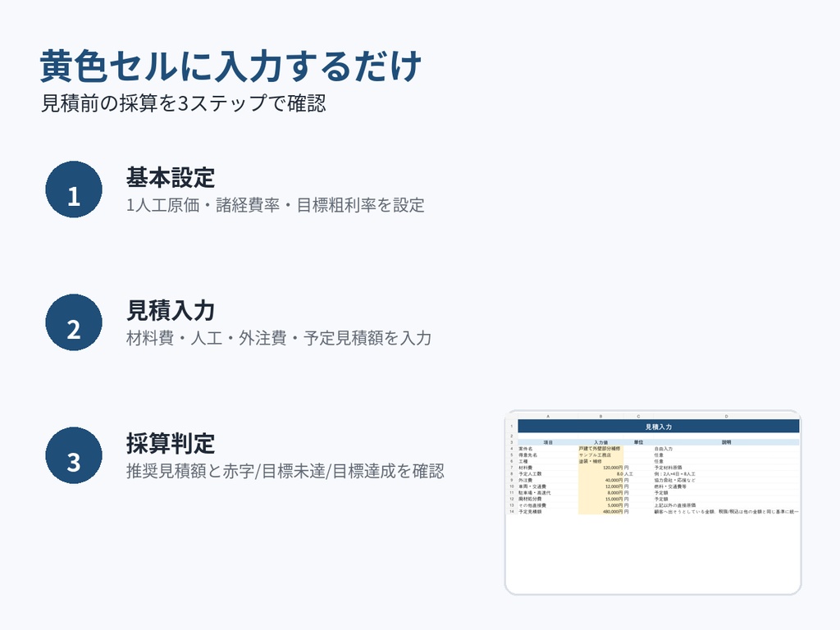The height and width of the screenshot is (630, 840).
Task: Click the '項目' header cell
Action: pyautogui.click(x=548, y=442)
